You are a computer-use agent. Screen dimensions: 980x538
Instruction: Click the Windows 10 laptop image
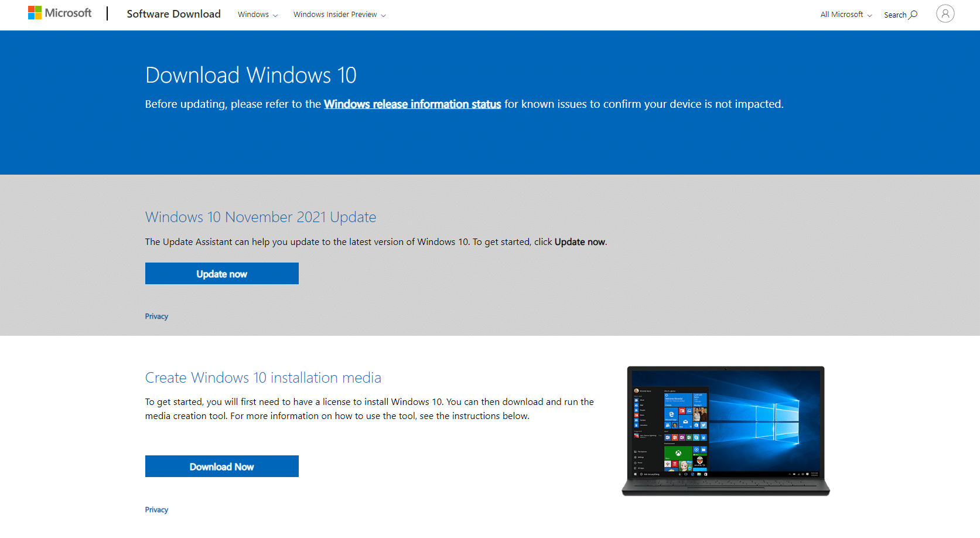coord(726,431)
